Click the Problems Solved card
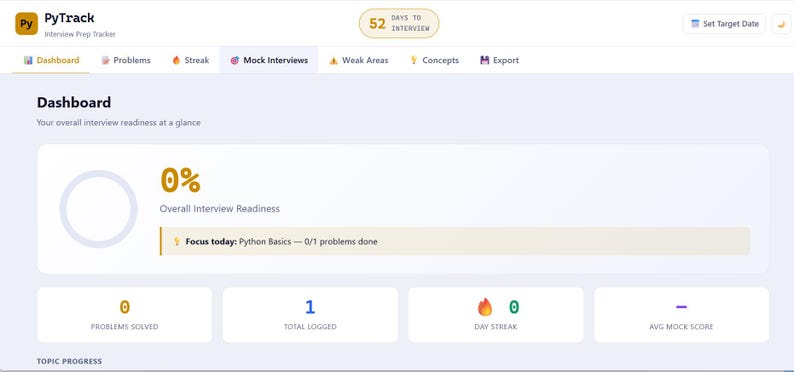The width and height of the screenshot is (794, 372). pyautogui.click(x=125, y=315)
